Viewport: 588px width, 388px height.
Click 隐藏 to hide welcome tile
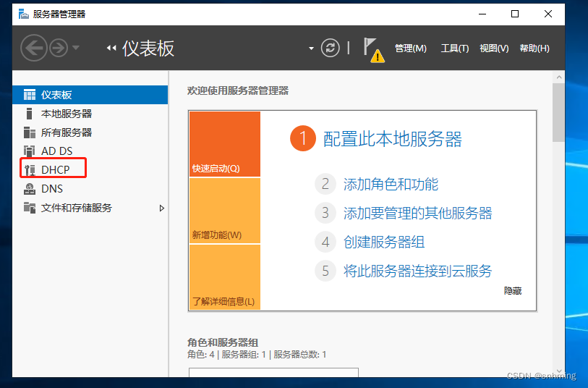point(513,290)
